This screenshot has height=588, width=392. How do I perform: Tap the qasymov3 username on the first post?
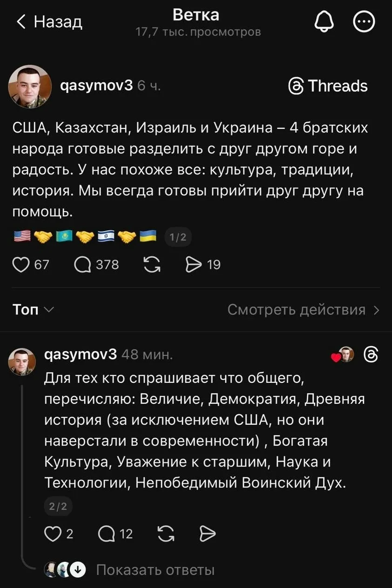(97, 85)
